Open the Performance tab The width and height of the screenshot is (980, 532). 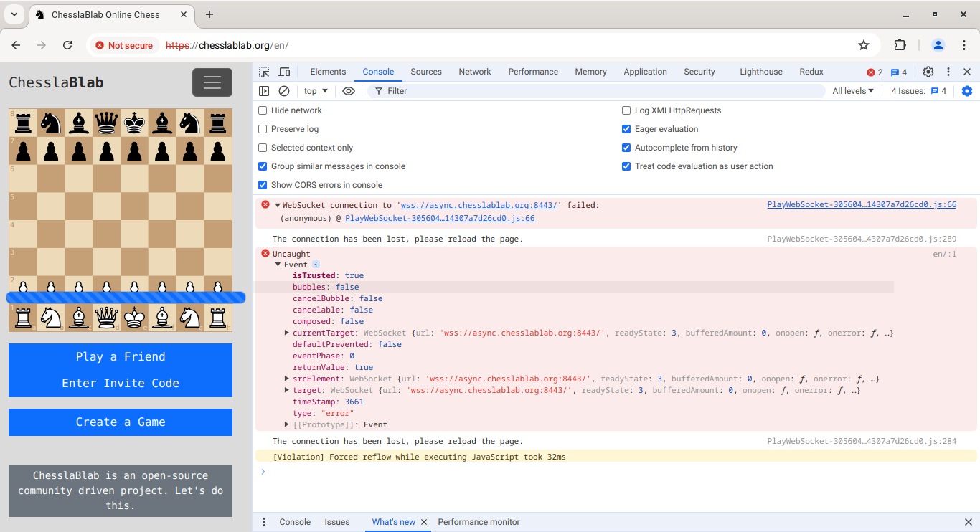(x=533, y=72)
